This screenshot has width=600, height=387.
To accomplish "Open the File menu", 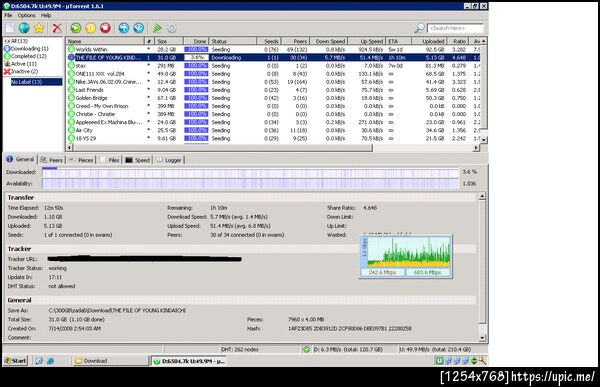I will [x=8, y=15].
